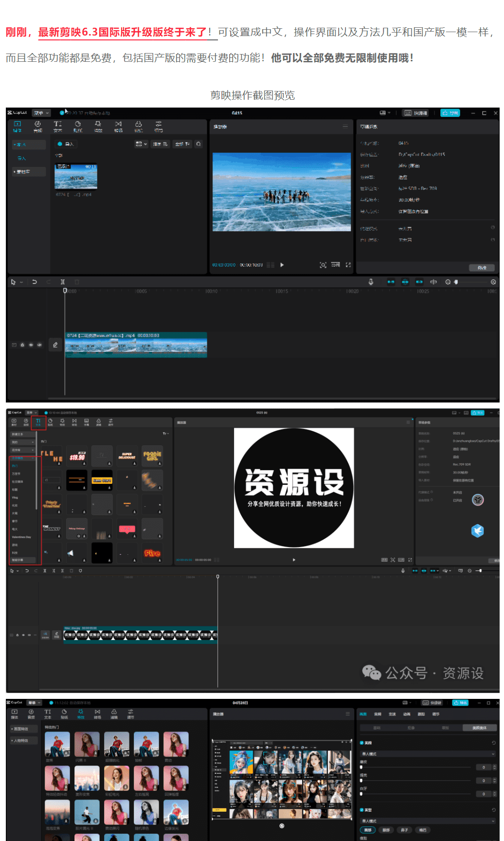Switch to 画面 tab in third properties panel

point(363,714)
